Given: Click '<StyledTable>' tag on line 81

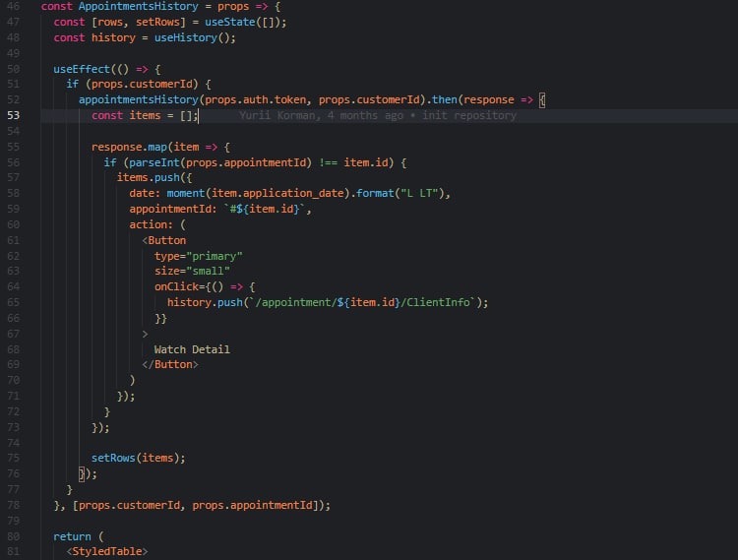Looking at the screenshot, I should (x=107, y=551).
